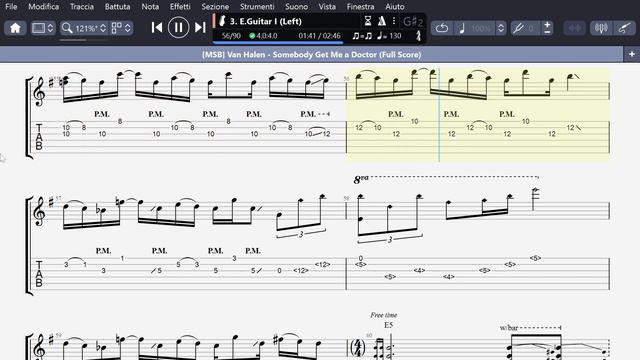The image size is (640, 360).
Task: Toggle the loop playback button
Action: pos(442,28)
